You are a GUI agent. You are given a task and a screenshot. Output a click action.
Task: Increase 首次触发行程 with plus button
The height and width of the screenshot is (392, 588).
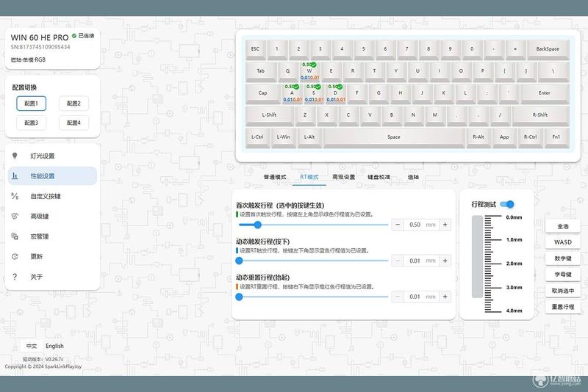click(x=445, y=225)
